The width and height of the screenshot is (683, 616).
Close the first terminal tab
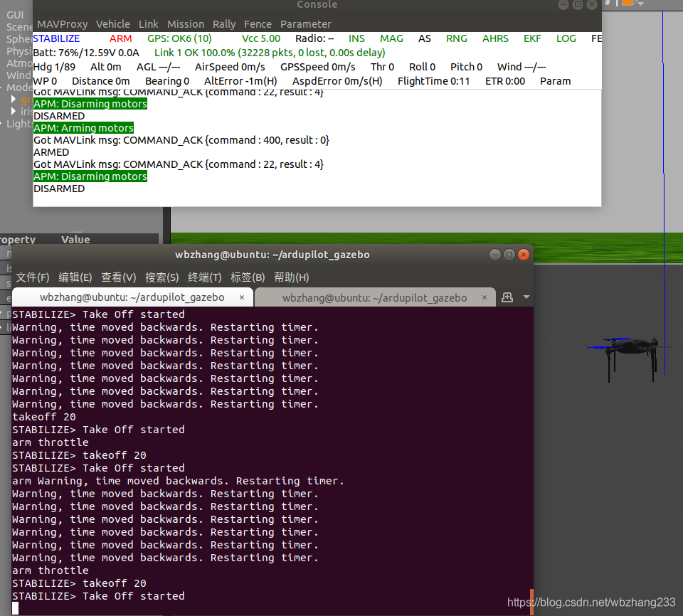tap(242, 297)
